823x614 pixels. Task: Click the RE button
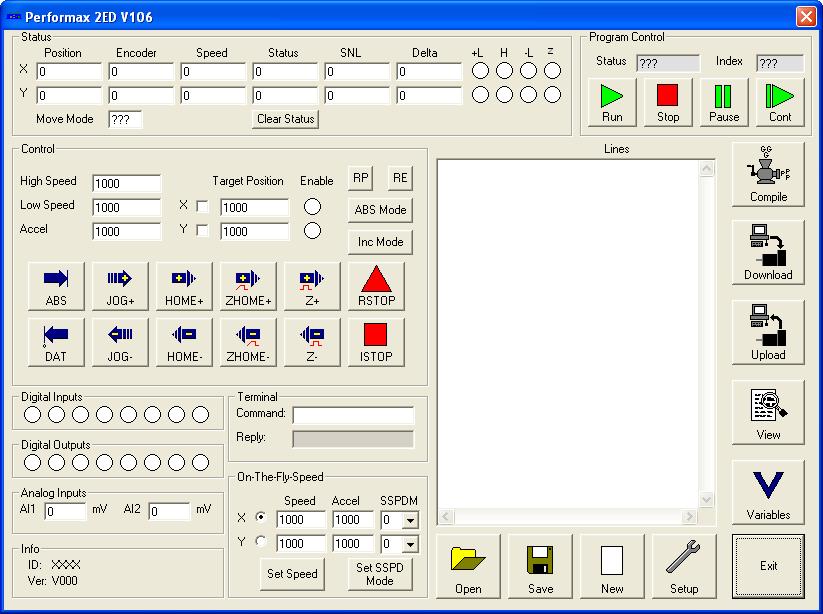400,178
